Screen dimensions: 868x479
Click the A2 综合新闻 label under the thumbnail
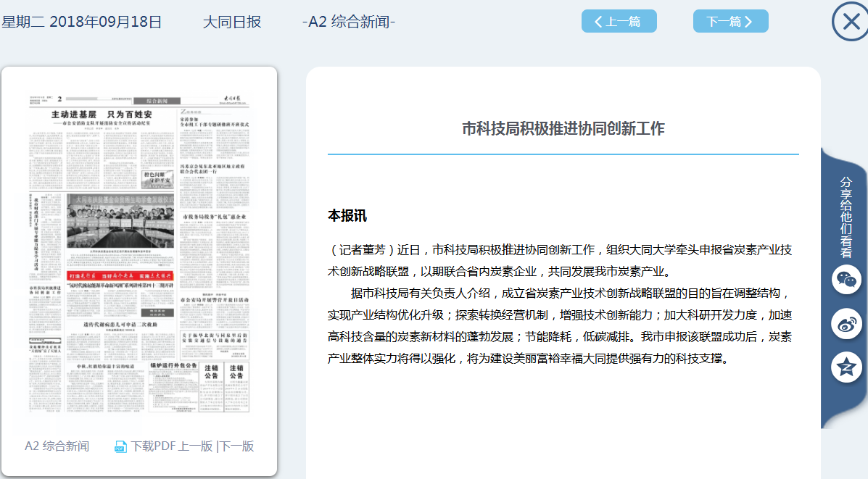[x=57, y=446]
